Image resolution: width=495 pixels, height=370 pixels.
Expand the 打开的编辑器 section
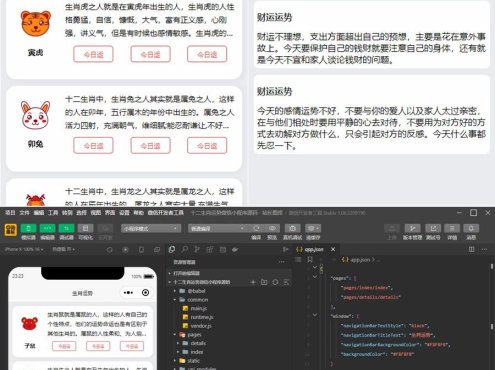point(230,273)
